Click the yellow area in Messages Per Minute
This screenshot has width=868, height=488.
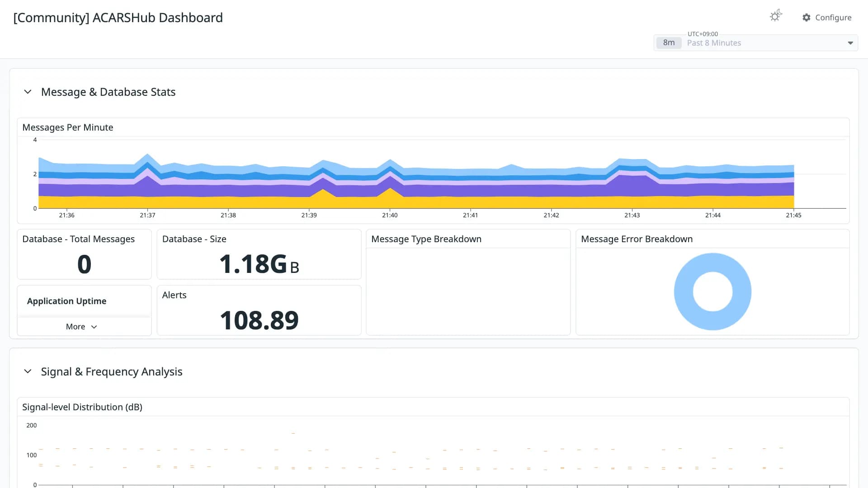[416, 202]
